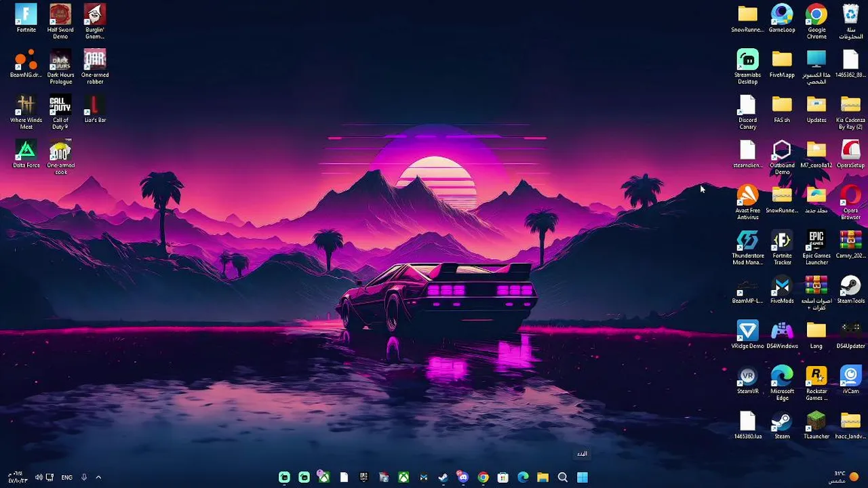Select the Discord Canary file icon

(747, 112)
